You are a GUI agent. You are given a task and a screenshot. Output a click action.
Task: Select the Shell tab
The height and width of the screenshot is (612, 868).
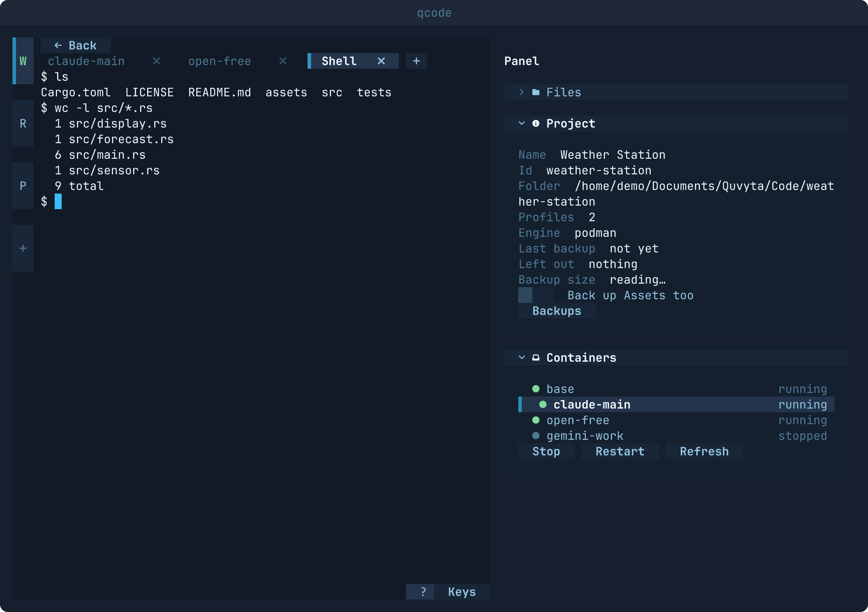339,61
